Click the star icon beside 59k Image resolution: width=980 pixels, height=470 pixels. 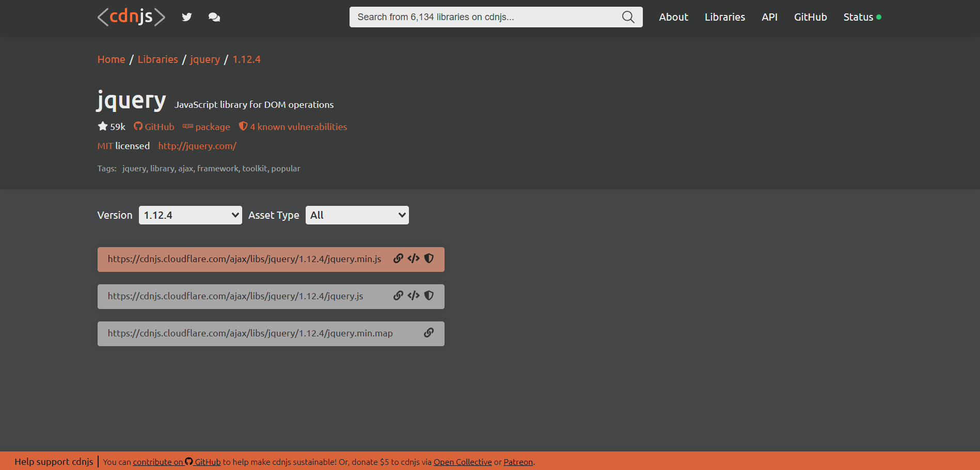click(x=103, y=126)
